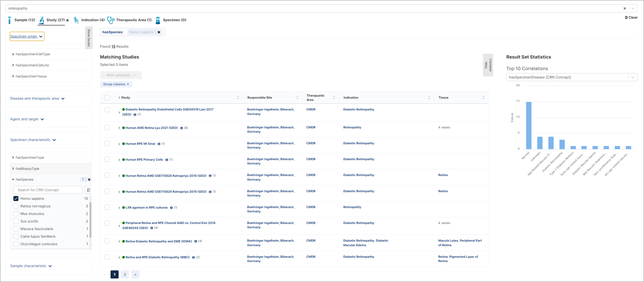Check the Macaca fascicularis species checkbox
Viewport: 644px width, 282px height.
pyautogui.click(x=16, y=229)
